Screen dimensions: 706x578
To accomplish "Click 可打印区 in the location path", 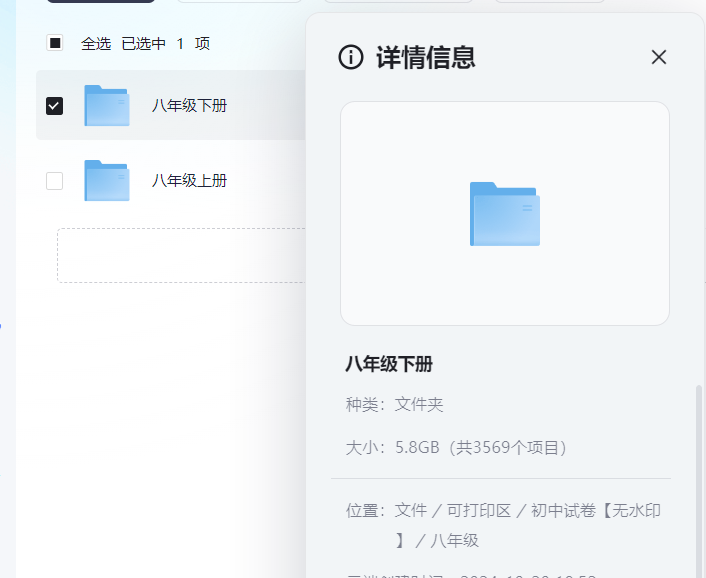I will [478, 511].
